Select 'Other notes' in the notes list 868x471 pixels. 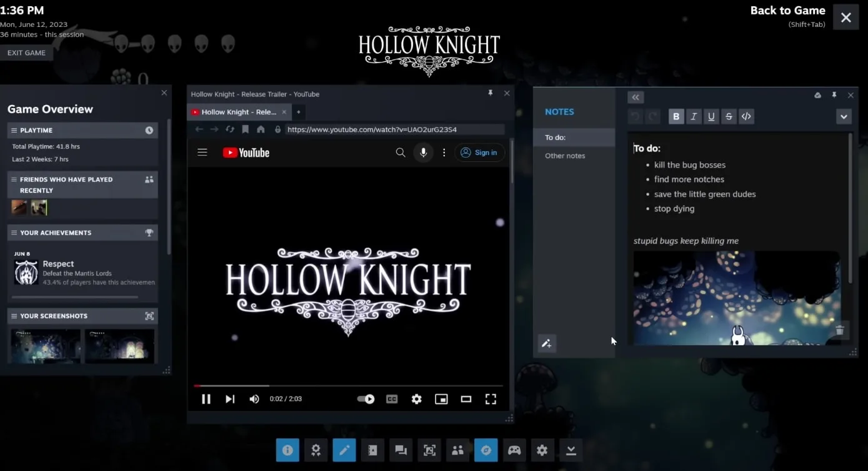[x=574, y=156]
